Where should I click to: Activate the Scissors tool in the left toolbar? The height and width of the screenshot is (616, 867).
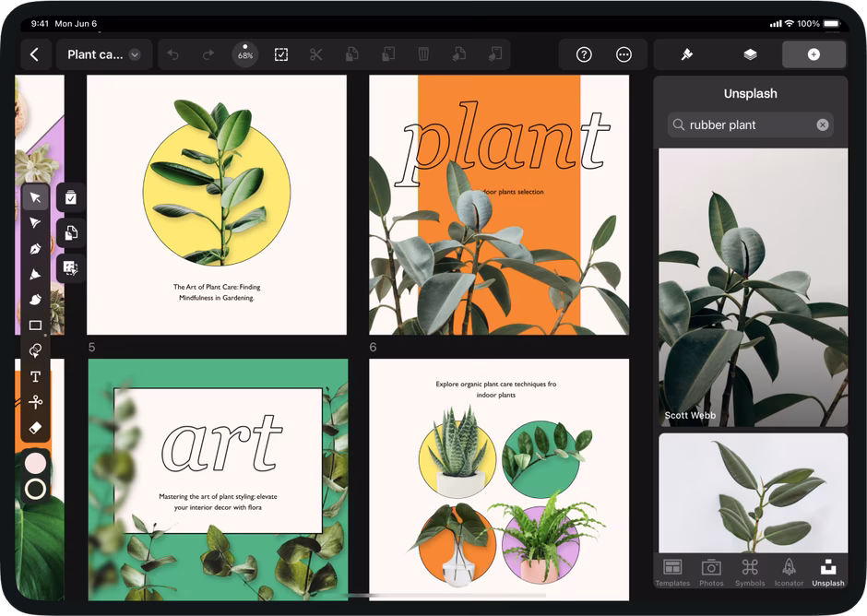coord(35,402)
